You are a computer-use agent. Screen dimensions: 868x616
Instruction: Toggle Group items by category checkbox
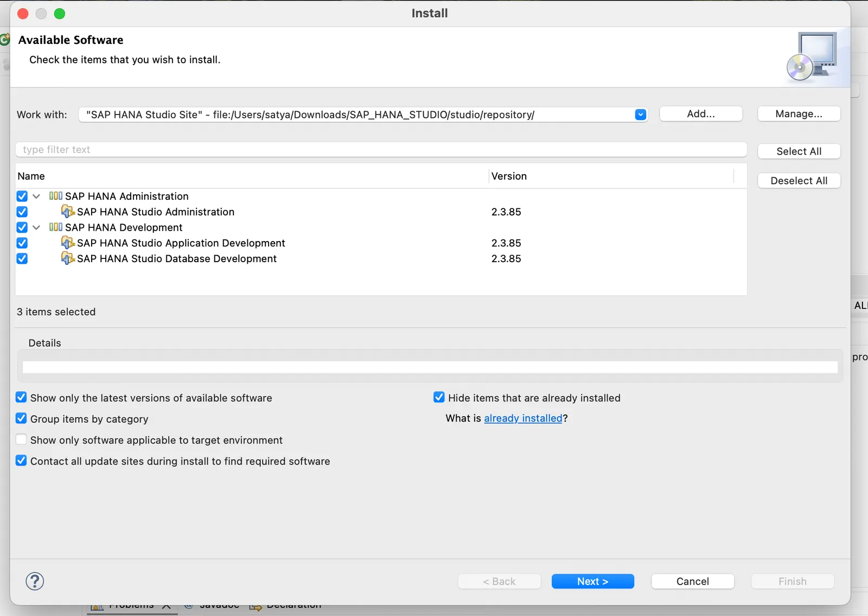pyautogui.click(x=21, y=418)
